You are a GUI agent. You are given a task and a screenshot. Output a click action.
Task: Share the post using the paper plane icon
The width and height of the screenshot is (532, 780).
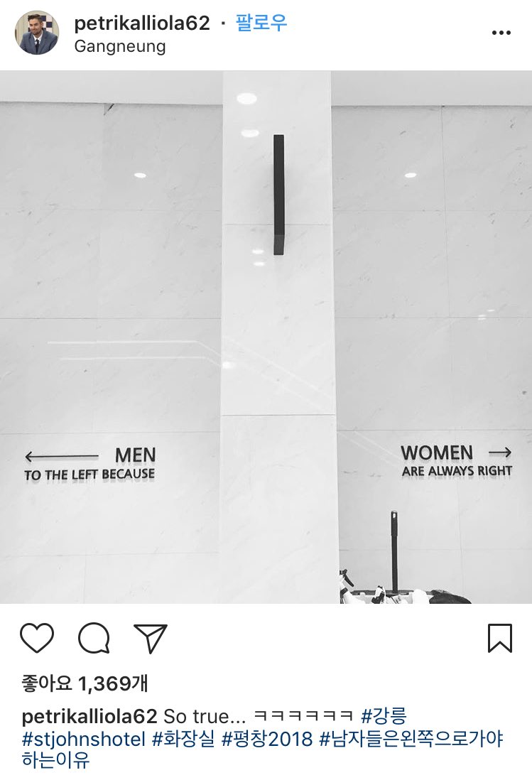tap(151, 638)
